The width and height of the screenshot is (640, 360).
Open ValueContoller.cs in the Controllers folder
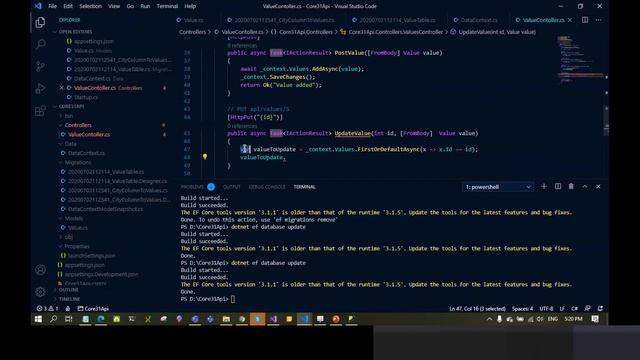tap(89, 134)
